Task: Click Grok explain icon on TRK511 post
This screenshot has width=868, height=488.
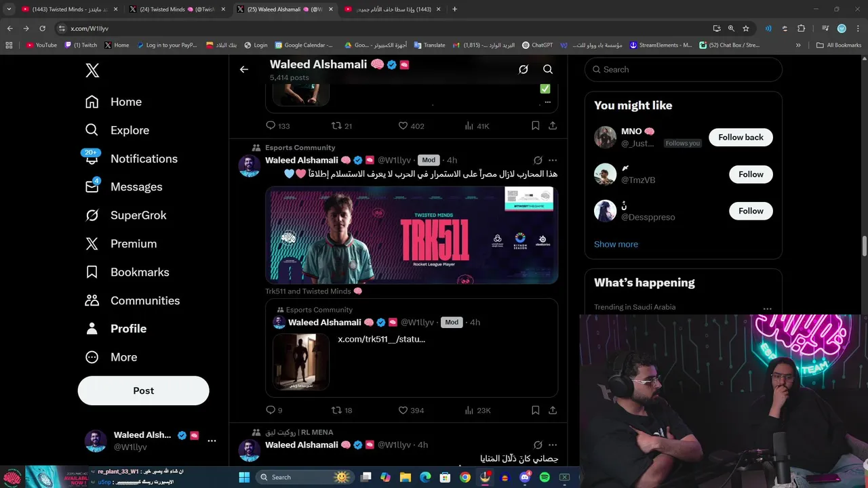Action: pyautogui.click(x=538, y=160)
